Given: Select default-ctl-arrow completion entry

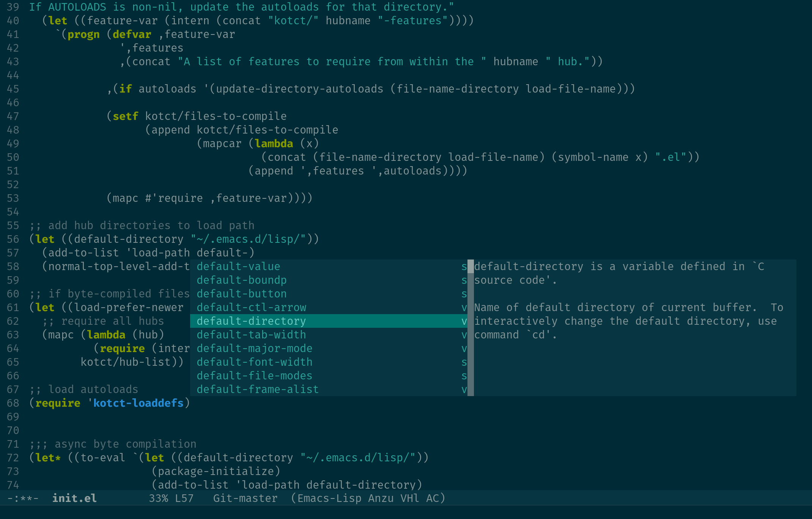Looking at the screenshot, I should [251, 307].
